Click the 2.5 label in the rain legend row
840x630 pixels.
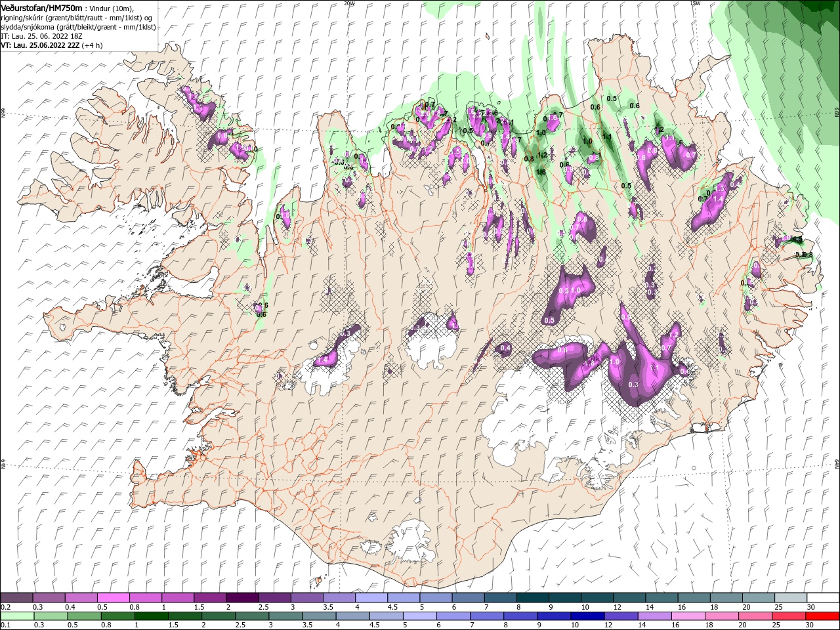point(240,625)
